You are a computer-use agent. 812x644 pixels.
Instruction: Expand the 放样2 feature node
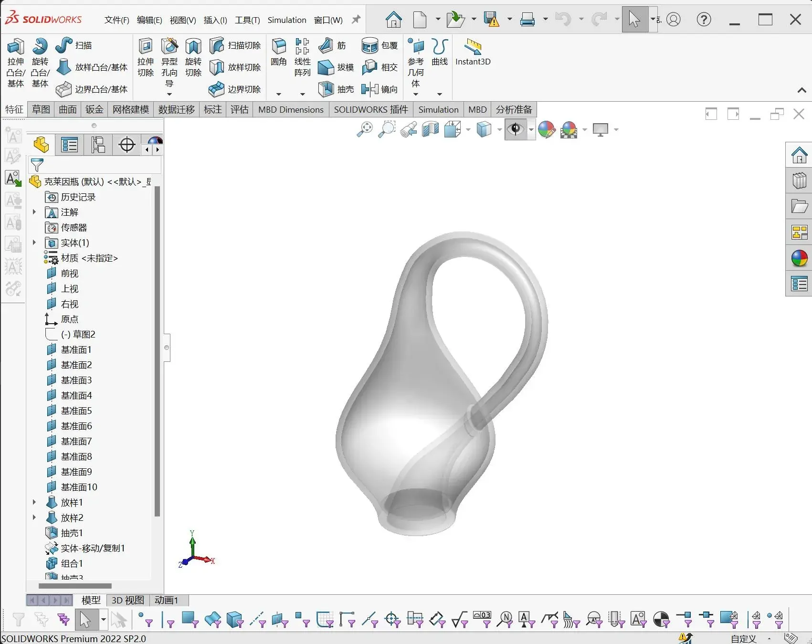[34, 517]
